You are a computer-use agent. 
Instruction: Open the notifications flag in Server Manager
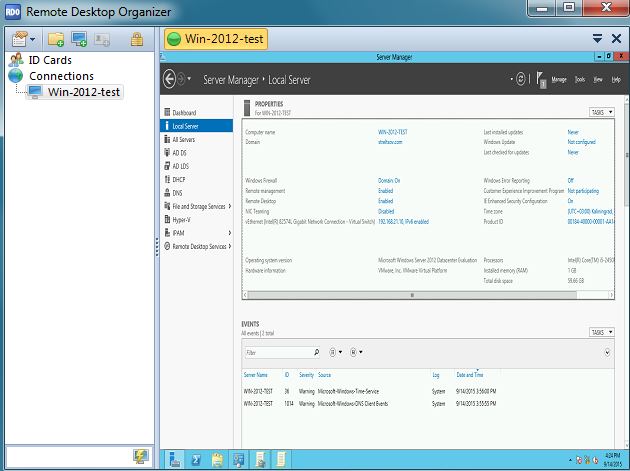click(541, 79)
